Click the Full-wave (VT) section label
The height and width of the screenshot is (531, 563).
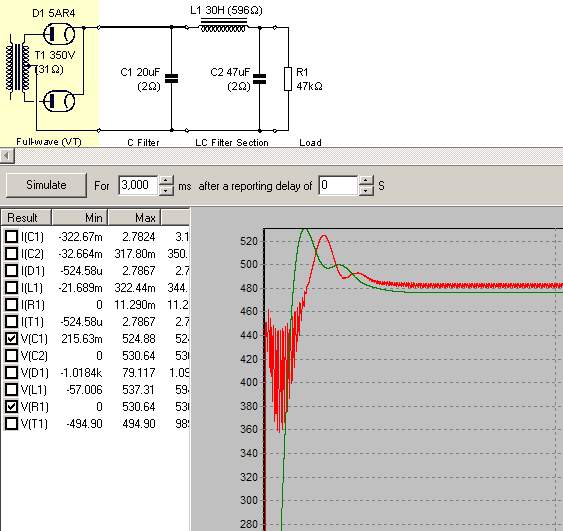click(49, 142)
